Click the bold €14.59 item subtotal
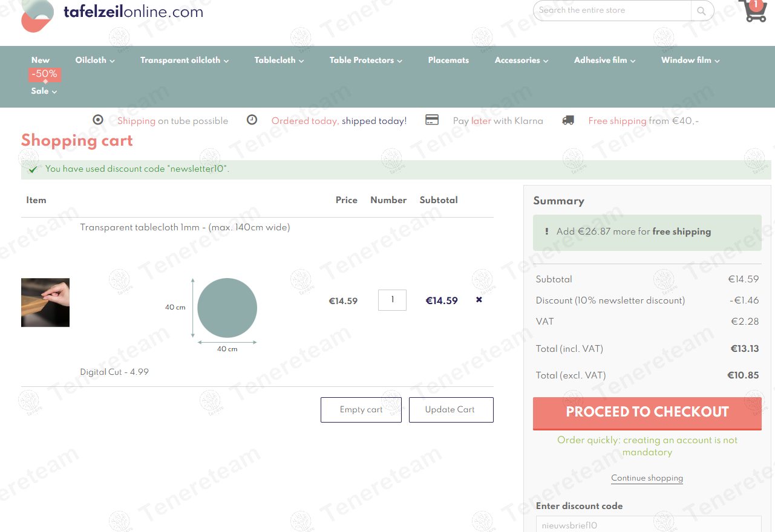 click(x=442, y=300)
